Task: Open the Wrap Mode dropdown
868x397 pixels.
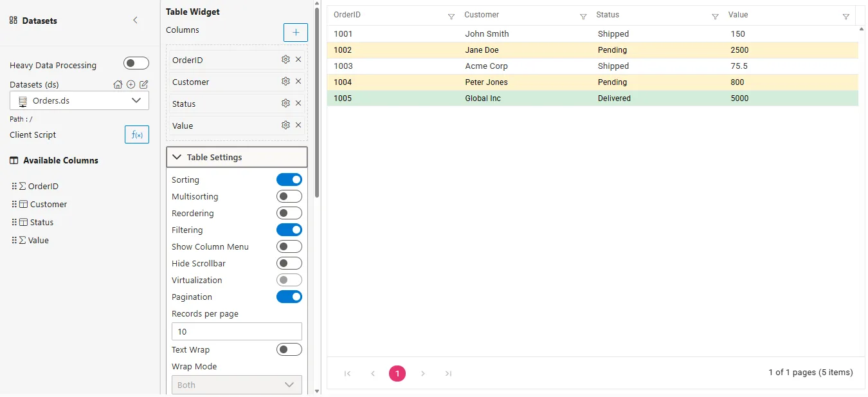Action: click(x=236, y=384)
